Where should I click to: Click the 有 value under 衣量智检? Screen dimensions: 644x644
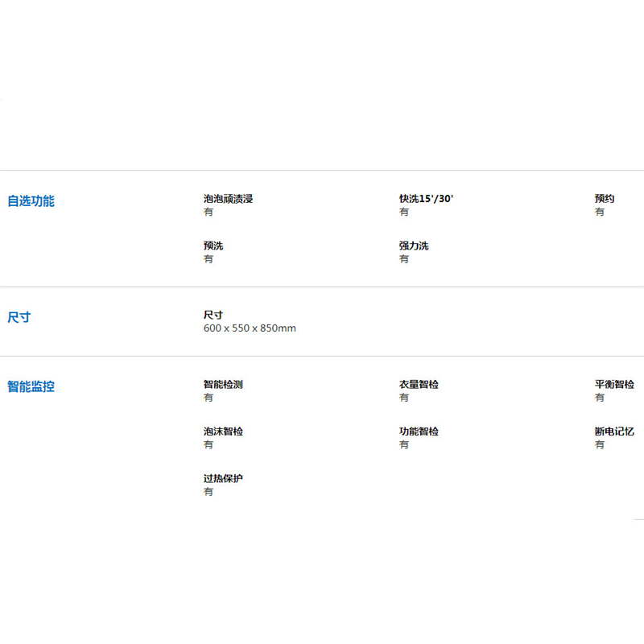404,398
